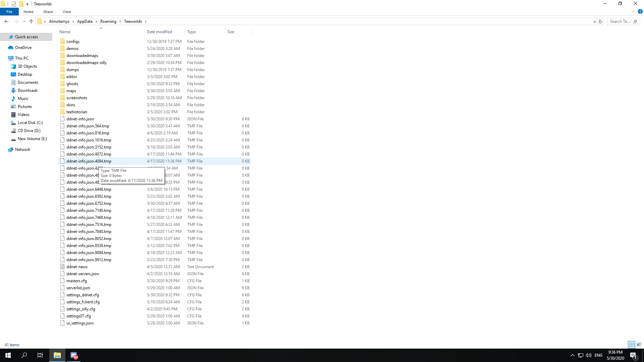
Task: Select the ddnet-news text document icon
Action: pyautogui.click(x=62, y=267)
